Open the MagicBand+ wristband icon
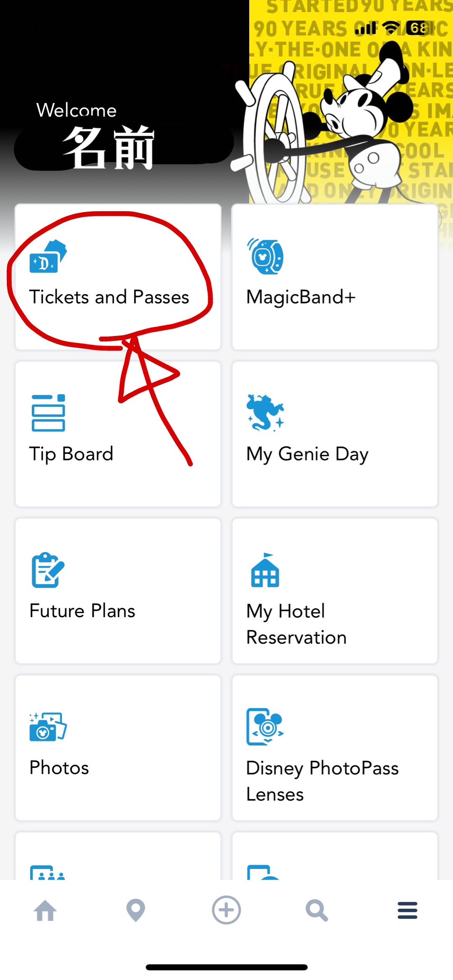453x980 pixels. pyautogui.click(x=265, y=256)
